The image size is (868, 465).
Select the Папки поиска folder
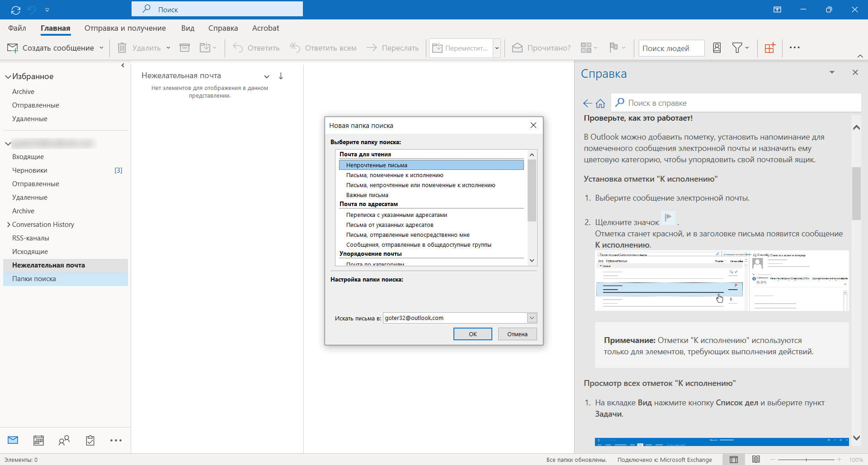[66, 279]
